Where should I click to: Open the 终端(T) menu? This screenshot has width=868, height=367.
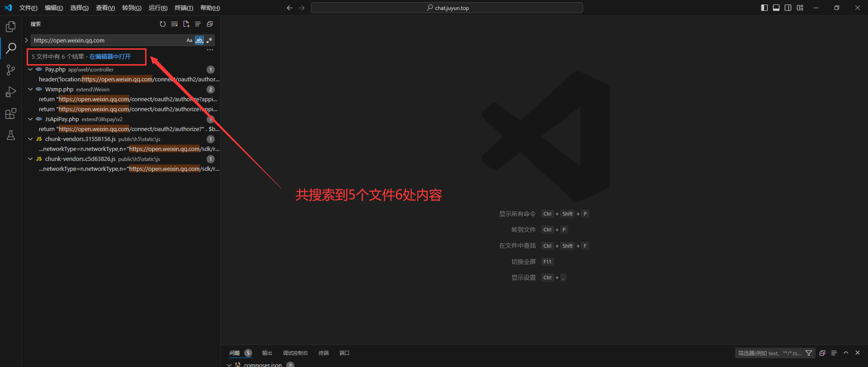184,8
